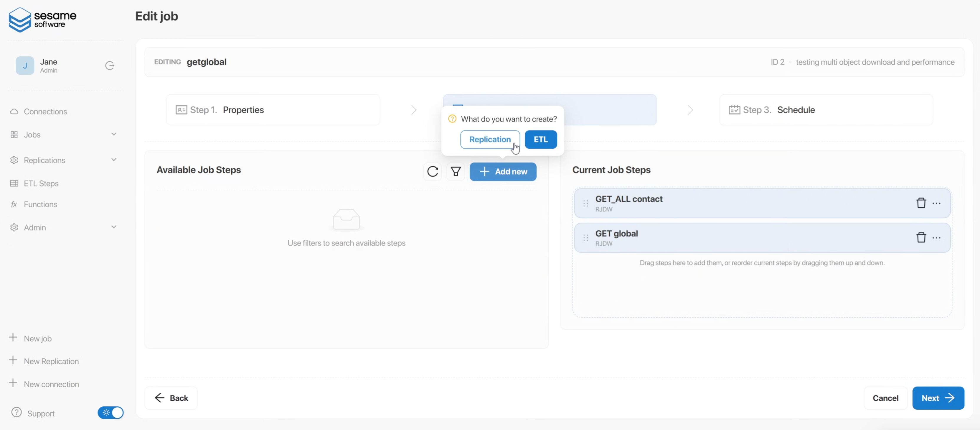980x430 pixels.
Task: Open more options for GET global
Action: (937, 238)
